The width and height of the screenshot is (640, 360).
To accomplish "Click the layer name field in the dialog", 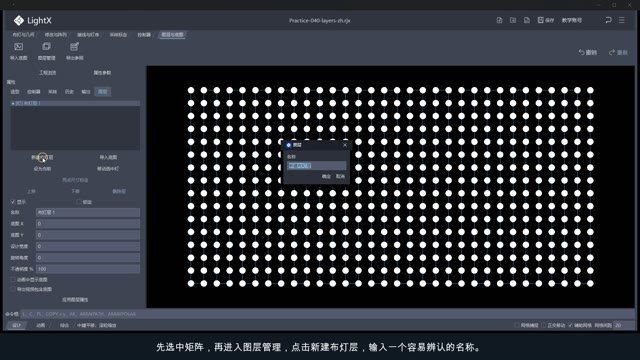I will (x=316, y=165).
